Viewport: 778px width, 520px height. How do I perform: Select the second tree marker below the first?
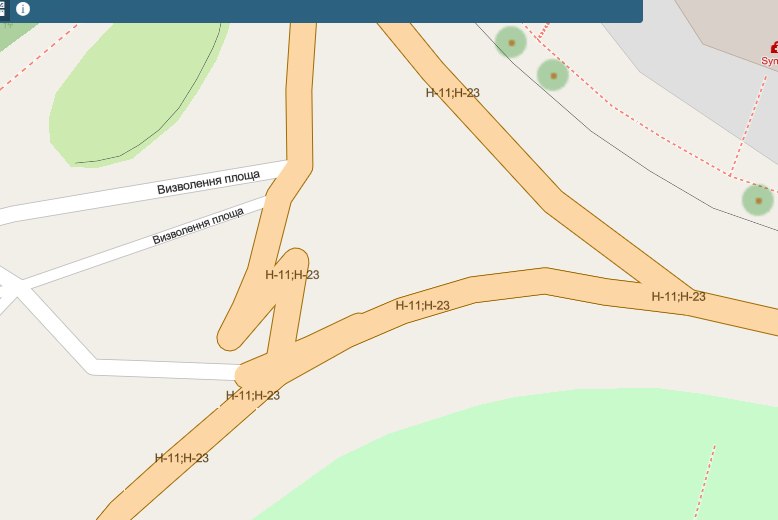click(553, 75)
